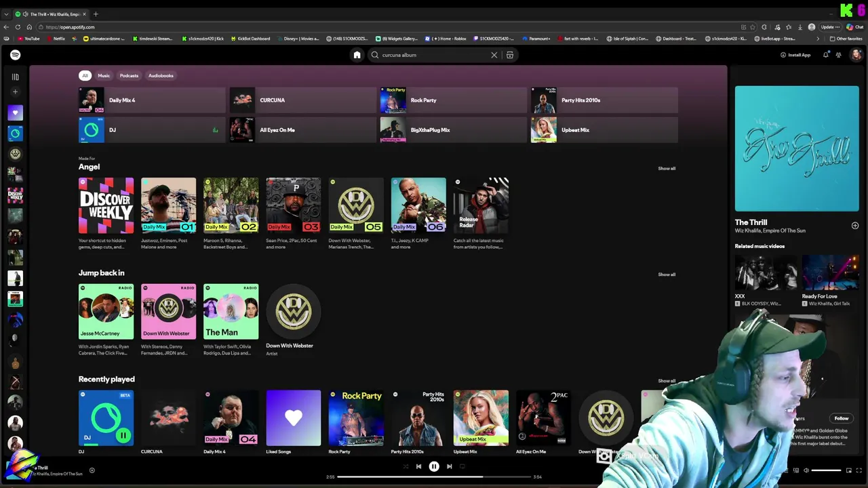Pause DJ on Recently played card
Image resolution: width=868 pixels, height=488 pixels.
point(123,436)
